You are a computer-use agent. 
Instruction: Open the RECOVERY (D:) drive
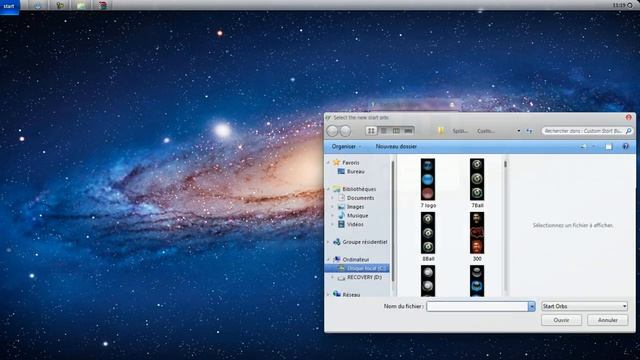pyautogui.click(x=364, y=277)
